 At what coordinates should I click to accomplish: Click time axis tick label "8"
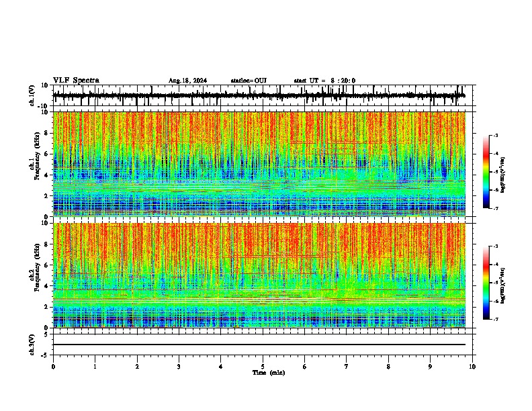pyautogui.click(x=388, y=367)
